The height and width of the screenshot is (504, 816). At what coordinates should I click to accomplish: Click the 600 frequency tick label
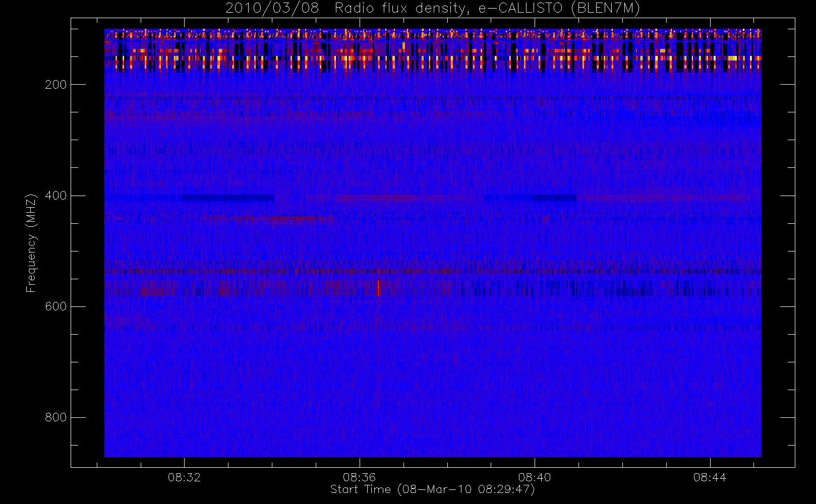click(x=55, y=306)
